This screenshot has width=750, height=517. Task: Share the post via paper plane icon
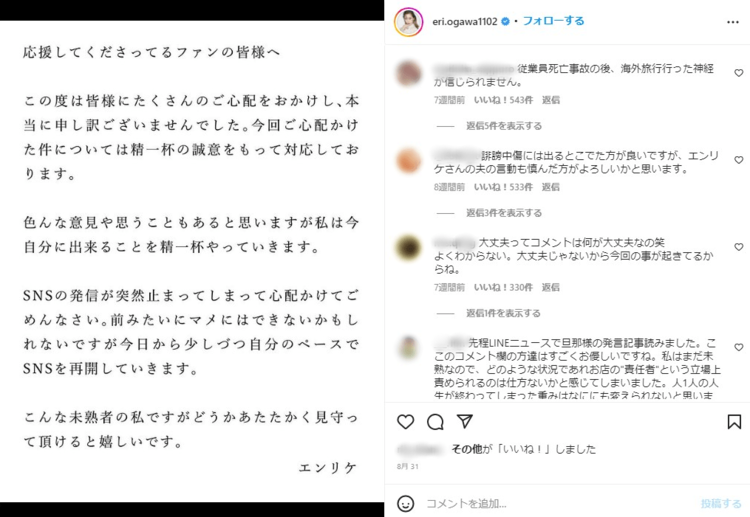click(465, 421)
